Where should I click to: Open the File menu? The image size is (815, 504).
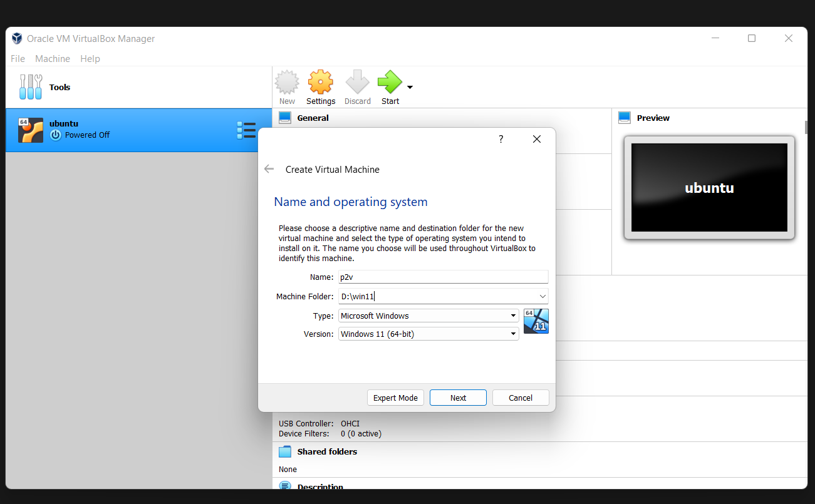(18, 58)
